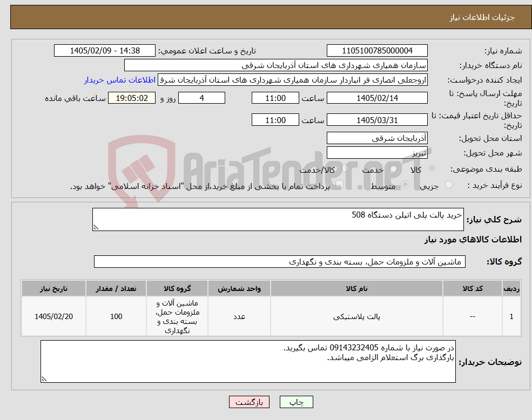
Task: Click the remaining time field 19:05:02
Action: point(132,98)
